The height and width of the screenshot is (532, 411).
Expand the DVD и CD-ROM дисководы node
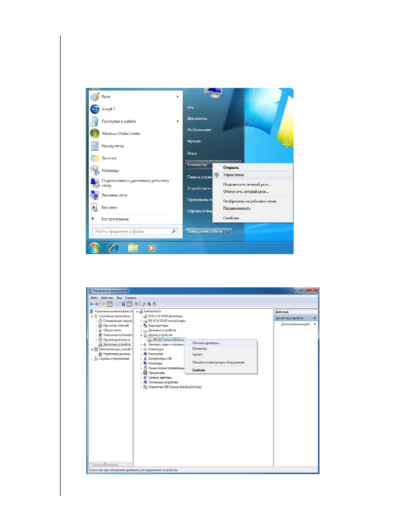pos(141,316)
